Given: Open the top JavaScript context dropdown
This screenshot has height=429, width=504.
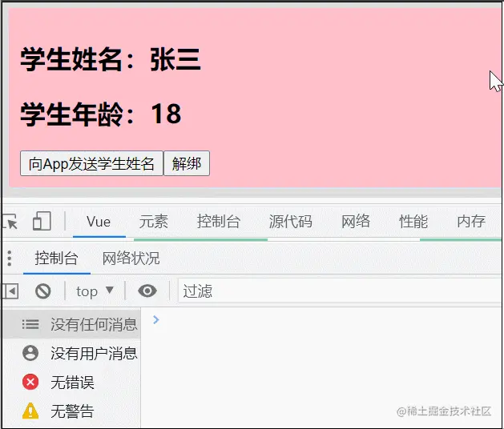Looking at the screenshot, I should 95,291.
